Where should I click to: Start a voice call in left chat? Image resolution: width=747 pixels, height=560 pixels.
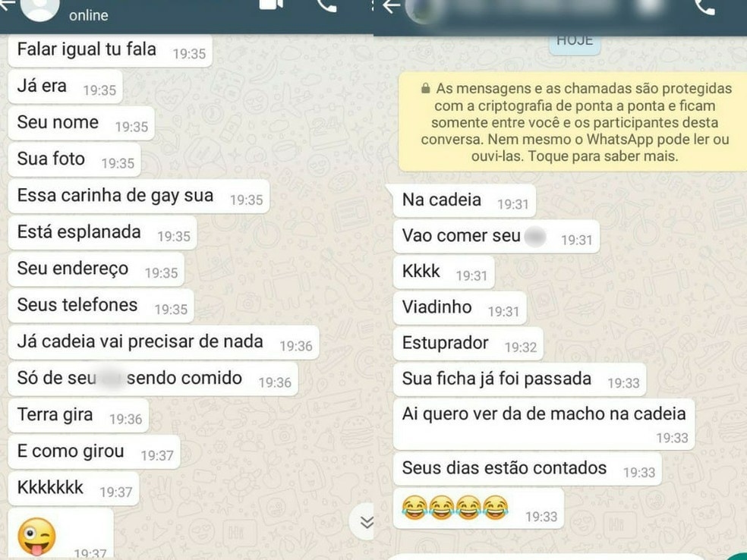point(326,5)
